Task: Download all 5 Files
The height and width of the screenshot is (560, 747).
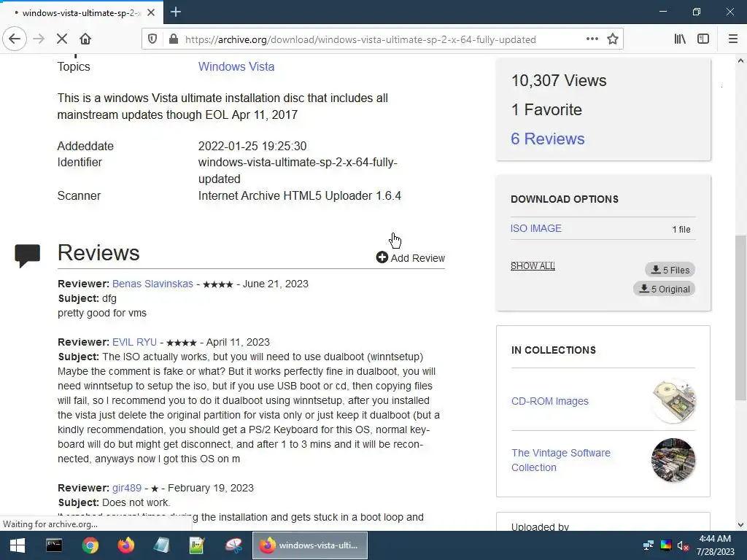Action: [x=670, y=270]
